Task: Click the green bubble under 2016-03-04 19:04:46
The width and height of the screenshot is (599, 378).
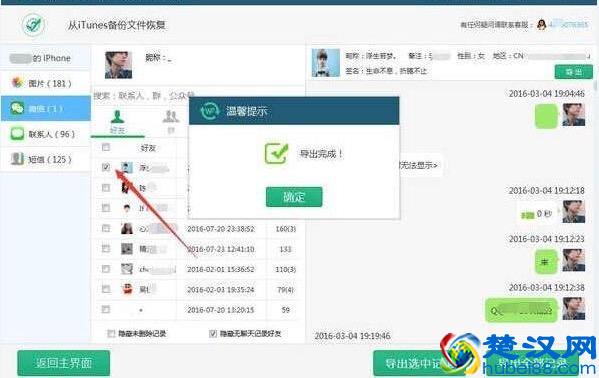Action: [546, 116]
